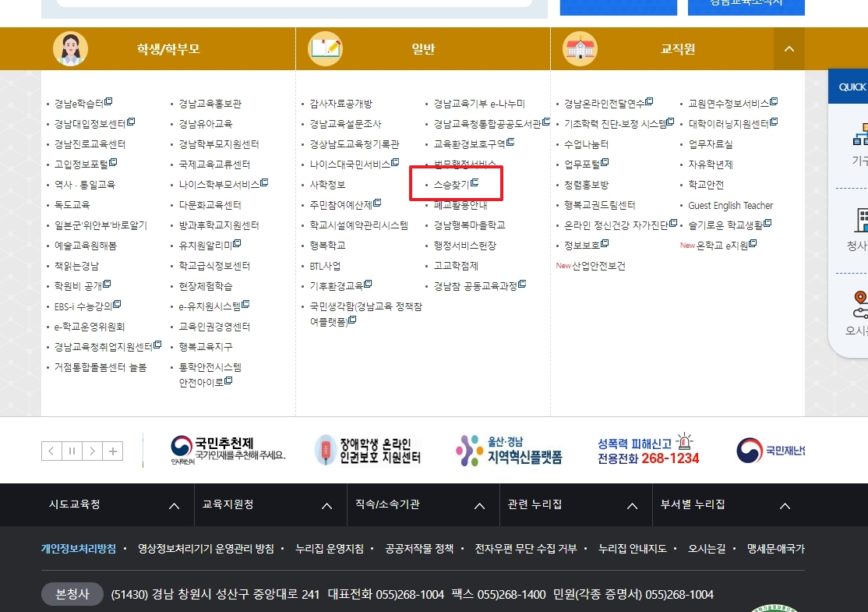
Task: Open the 감사자료공개방 link
Action: coord(341,104)
